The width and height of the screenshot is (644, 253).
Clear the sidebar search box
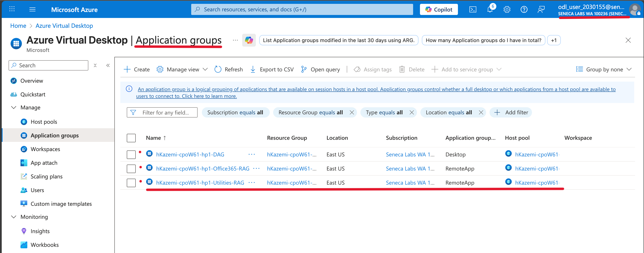tap(95, 65)
